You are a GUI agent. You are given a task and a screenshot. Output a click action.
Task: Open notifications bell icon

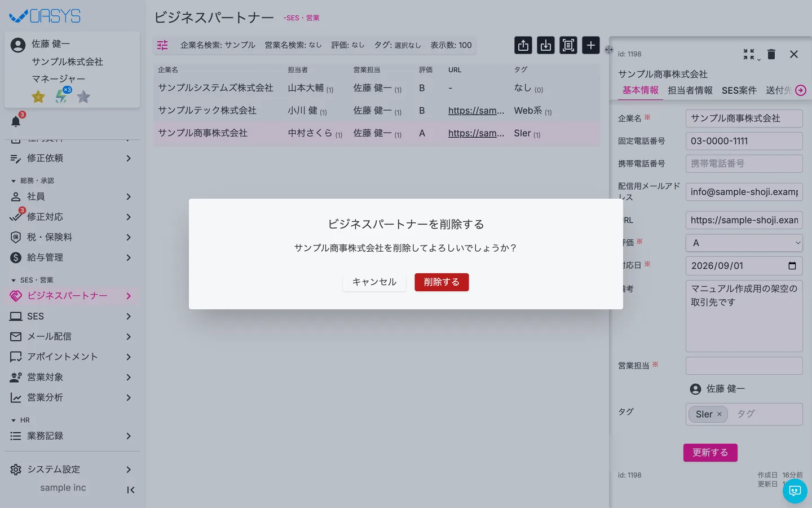pyautogui.click(x=16, y=121)
